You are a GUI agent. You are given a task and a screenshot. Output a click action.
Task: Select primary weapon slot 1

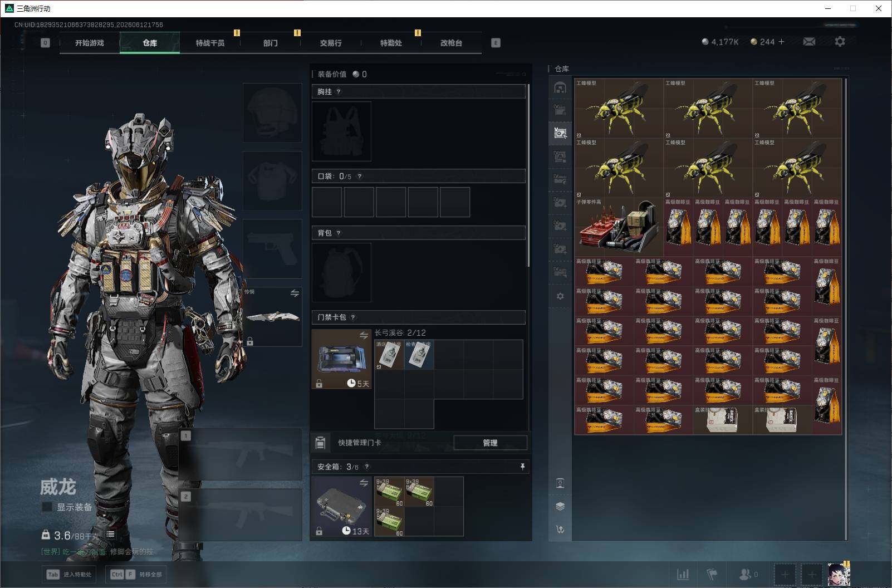click(x=240, y=454)
